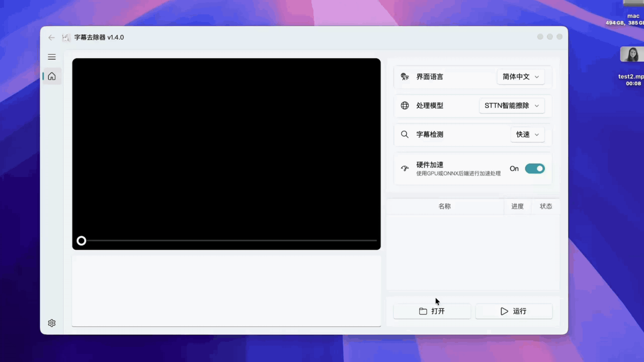Click the speedometer icon next to 硬件加速
Image resolution: width=644 pixels, height=362 pixels.
405,168
